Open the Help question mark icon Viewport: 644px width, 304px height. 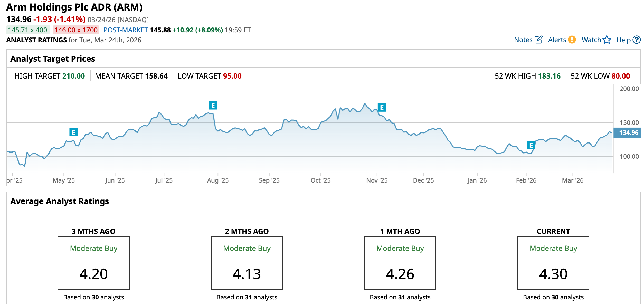pyautogui.click(x=637, y=40)
